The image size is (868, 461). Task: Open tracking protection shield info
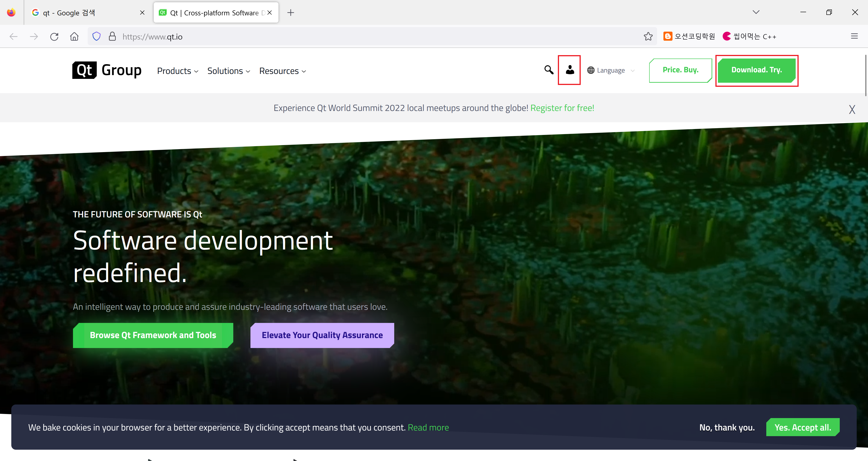click(96, 36)
